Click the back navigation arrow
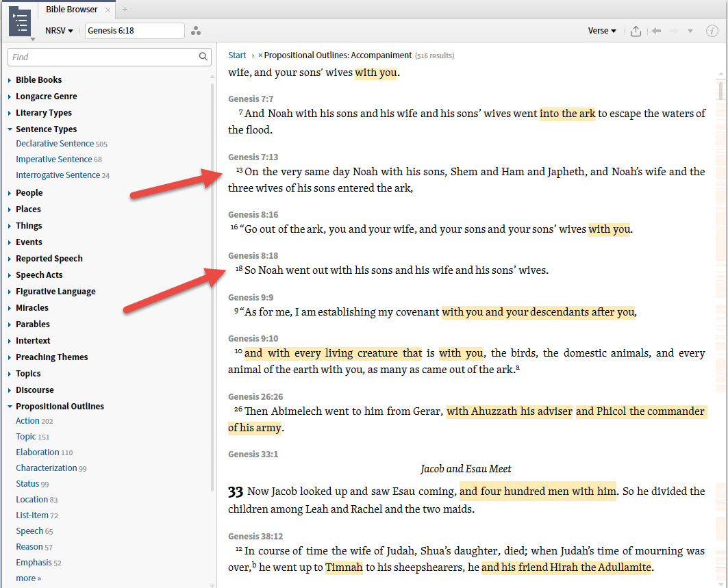728x588 pixels. (655, 30)
